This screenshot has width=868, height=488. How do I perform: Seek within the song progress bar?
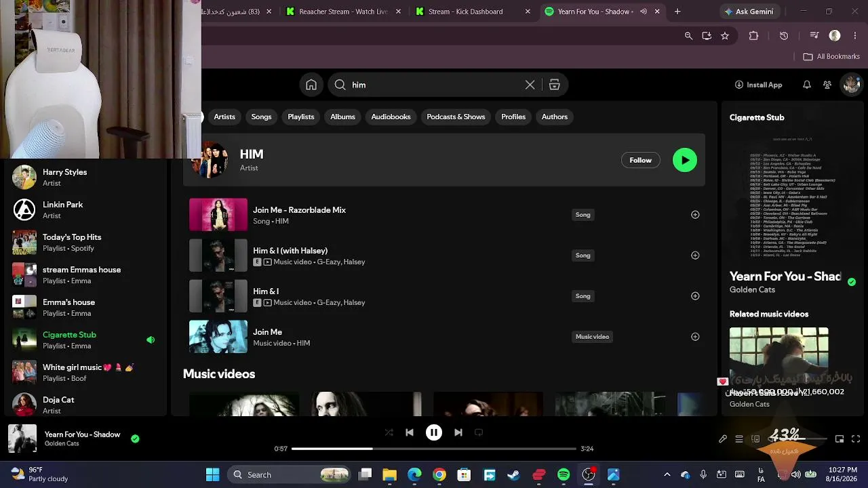(434, 449)
